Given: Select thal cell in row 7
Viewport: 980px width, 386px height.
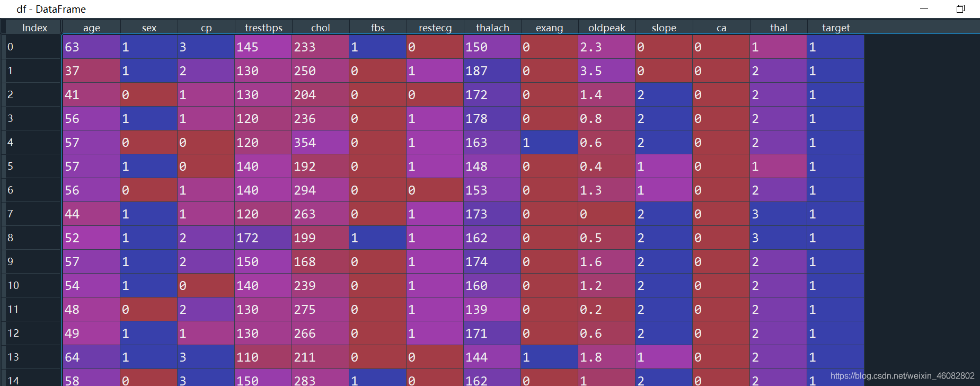Looking at the screenshot, I should (779, 214).
